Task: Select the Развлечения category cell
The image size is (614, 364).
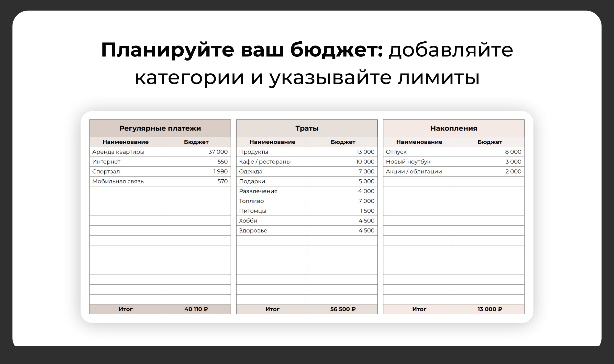Action: pos(272,191)
